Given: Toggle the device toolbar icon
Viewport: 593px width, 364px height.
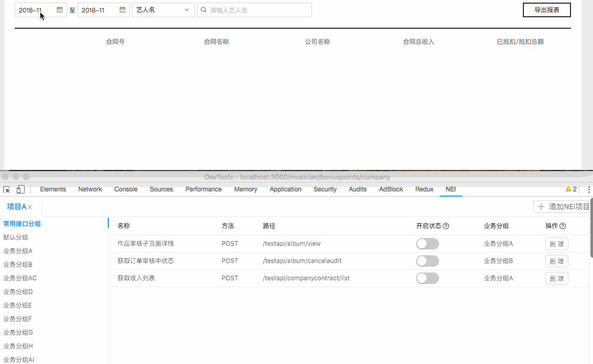Looking at the screenshot, I should [20, 189].
